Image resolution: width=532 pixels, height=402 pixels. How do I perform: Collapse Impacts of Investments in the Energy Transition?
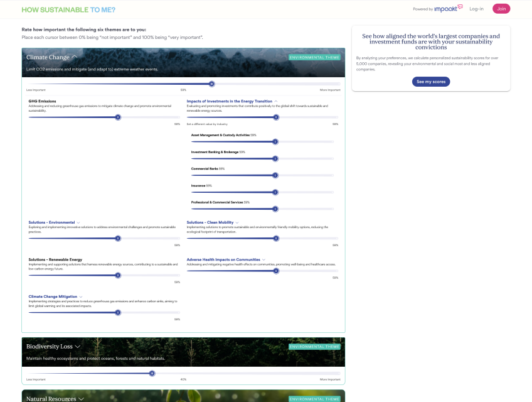(276, 101)
